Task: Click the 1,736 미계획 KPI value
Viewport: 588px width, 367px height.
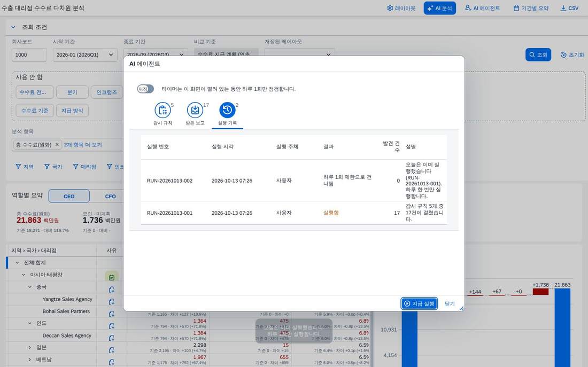Action: [x=92, y=220]
